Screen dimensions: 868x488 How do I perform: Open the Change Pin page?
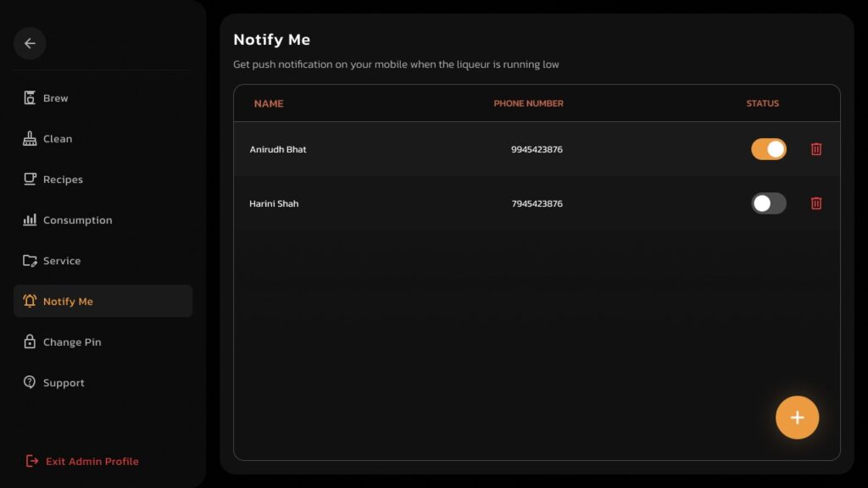coord(71,342)
